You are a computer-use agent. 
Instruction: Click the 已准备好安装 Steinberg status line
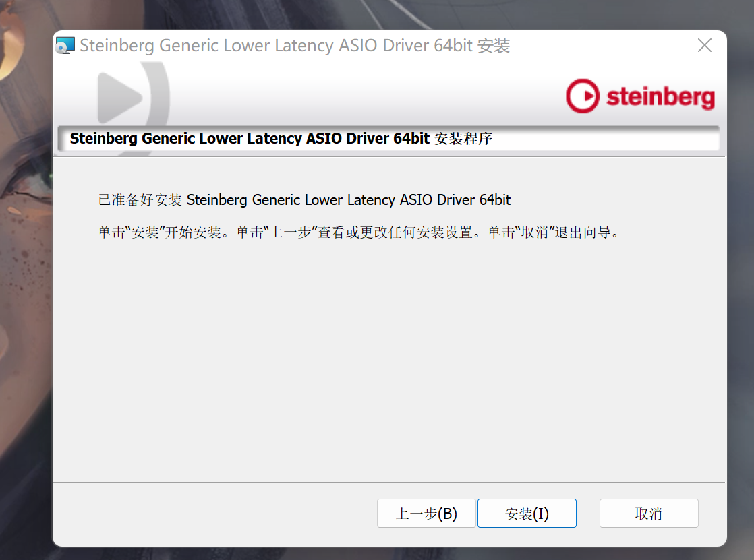point(304,200)
